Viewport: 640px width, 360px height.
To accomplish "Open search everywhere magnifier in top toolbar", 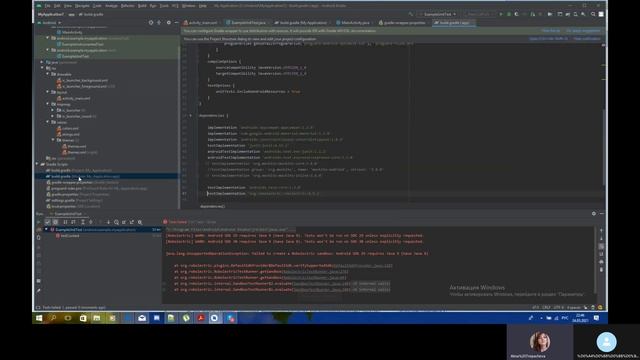I will click(593, 14).
